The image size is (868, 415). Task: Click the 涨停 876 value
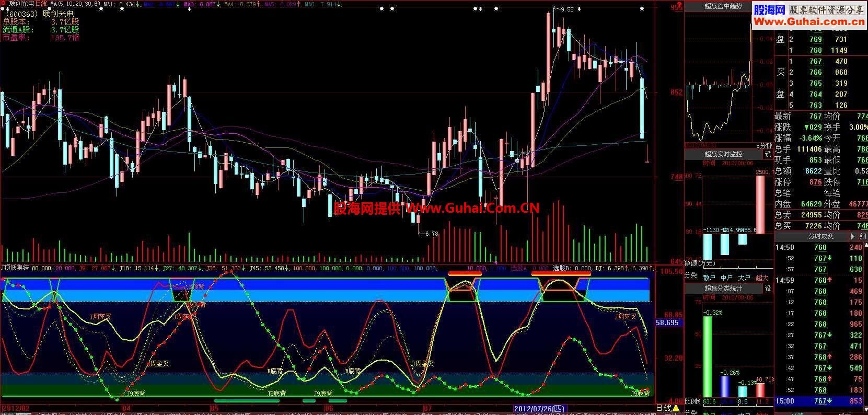816,182
